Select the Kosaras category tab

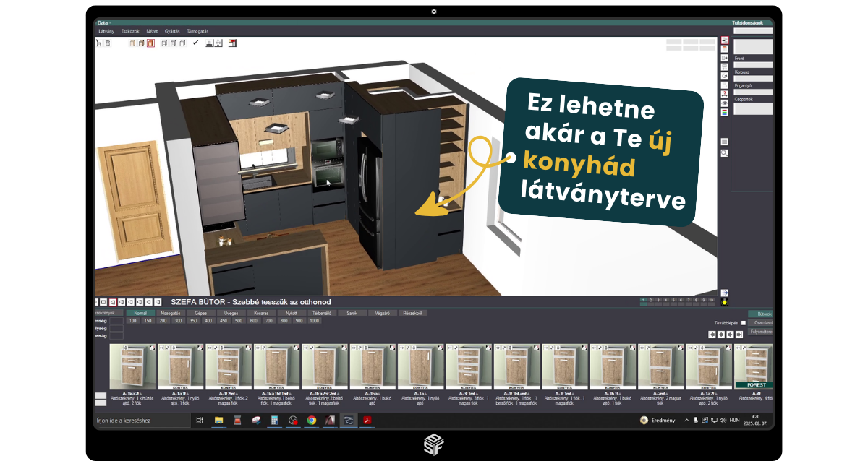262,314
